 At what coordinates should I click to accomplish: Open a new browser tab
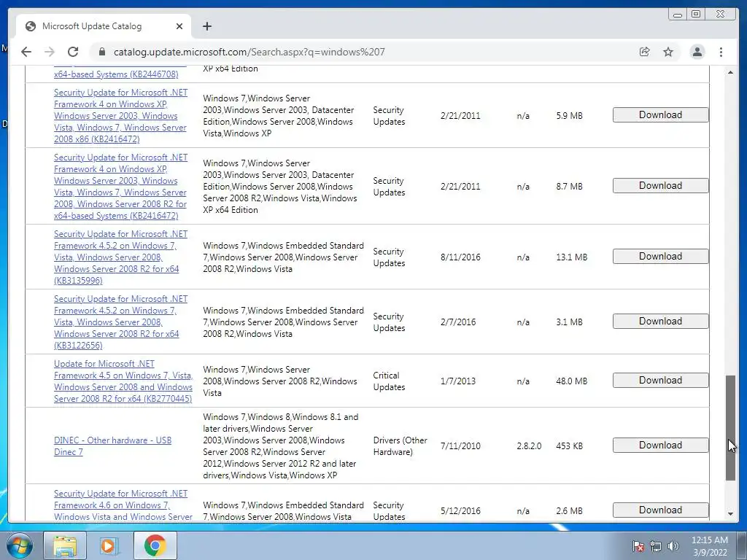(206, 26)
